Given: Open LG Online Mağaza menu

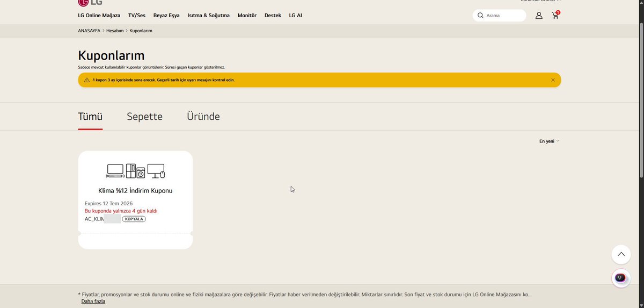Looking at the screenshot, I should coord(99,16).
